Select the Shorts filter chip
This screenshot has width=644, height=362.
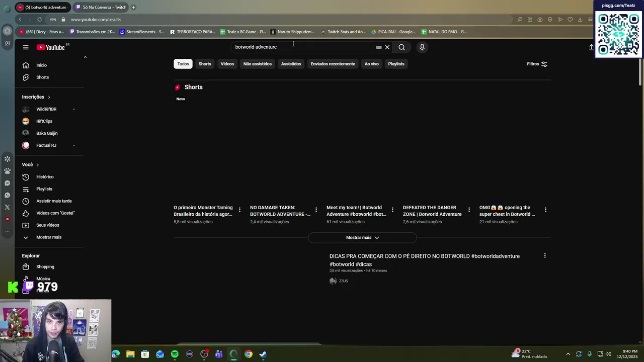(x=205, y=64)
